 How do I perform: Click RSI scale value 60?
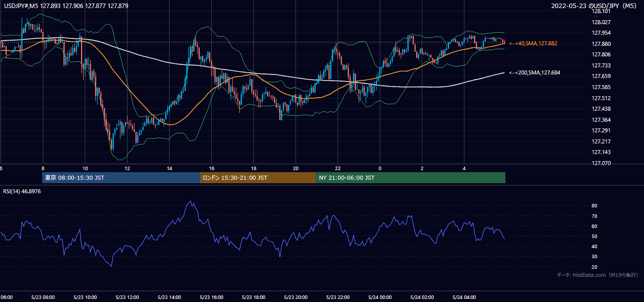point(594,226)
